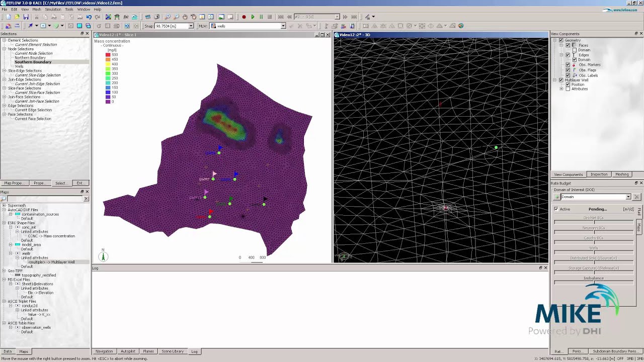The height and width of the screenshot is (362, 644).
Task: Click the Snap value input field
Action: pos(171,26)
